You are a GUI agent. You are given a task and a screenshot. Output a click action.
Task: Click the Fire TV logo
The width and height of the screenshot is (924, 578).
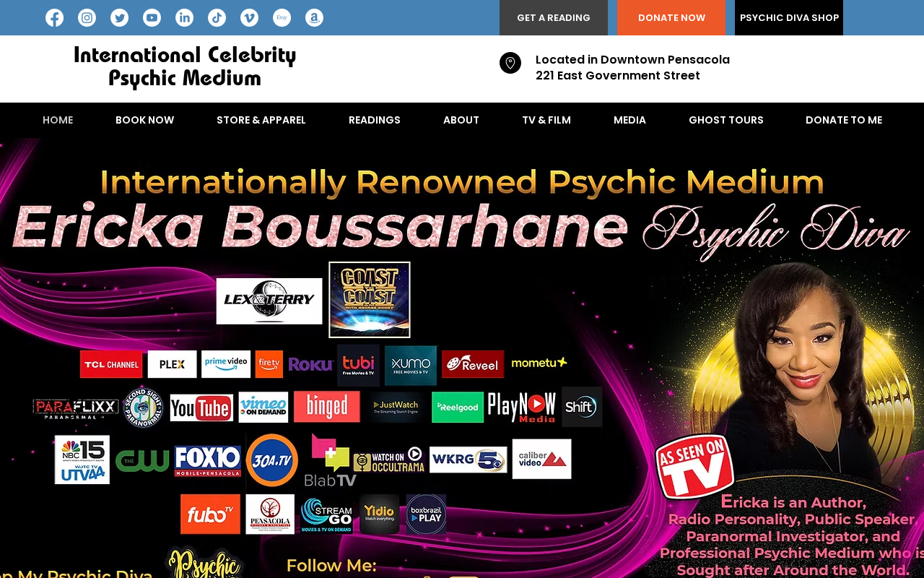[x=269, y=364]
